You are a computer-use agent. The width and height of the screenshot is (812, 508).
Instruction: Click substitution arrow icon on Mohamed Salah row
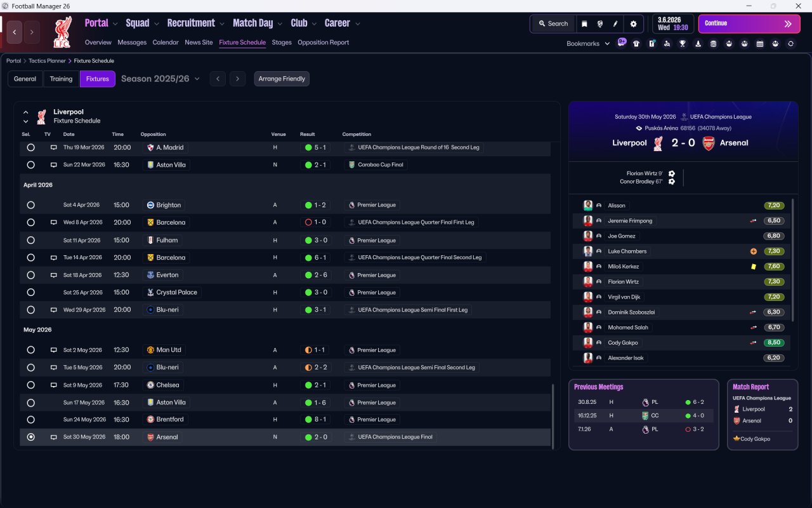(x=754, y=328)
